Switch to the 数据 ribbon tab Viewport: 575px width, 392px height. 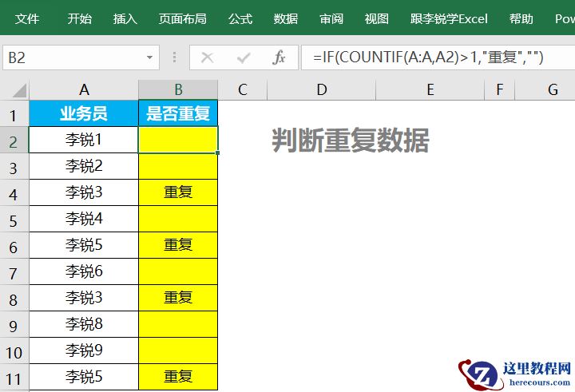[x=285, y=18]
